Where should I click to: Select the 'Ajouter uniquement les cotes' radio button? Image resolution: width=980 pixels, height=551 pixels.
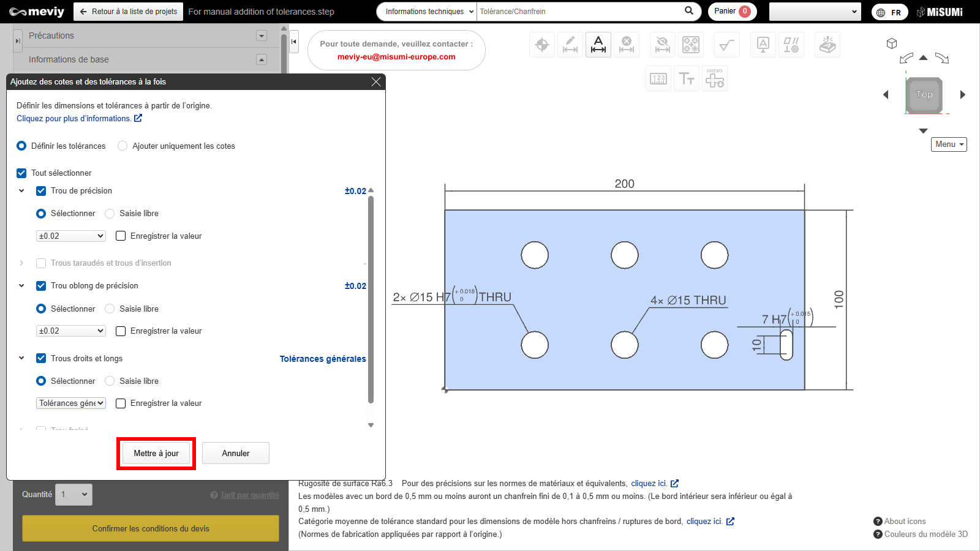click(x=123, y=146)
